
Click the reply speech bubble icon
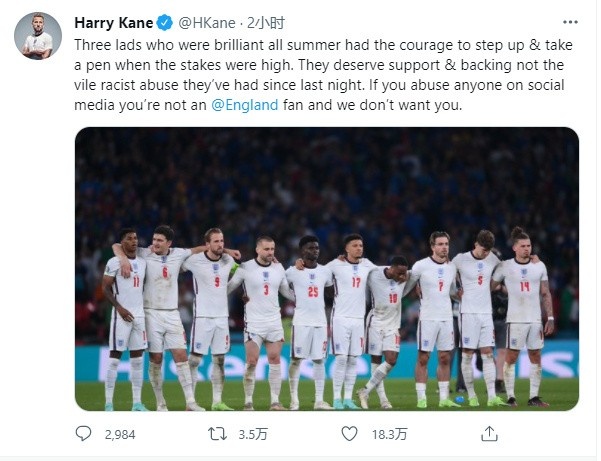(83, 434)
